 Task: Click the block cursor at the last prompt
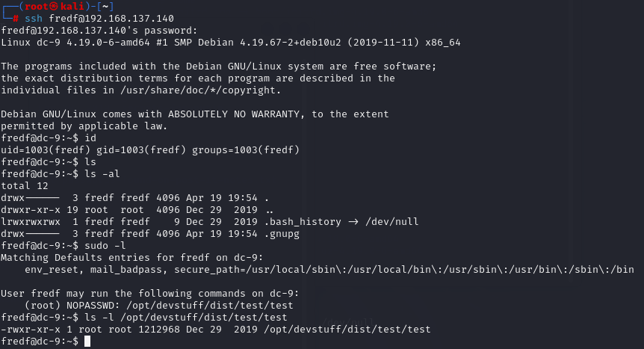87,341
